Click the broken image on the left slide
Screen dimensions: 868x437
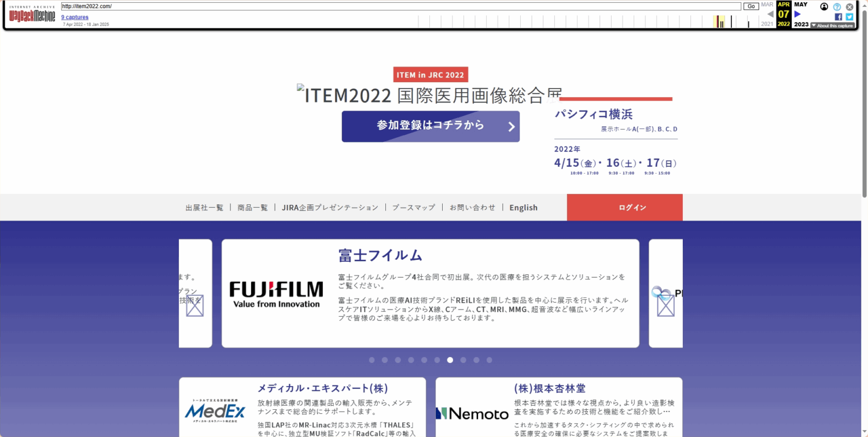click(x=195, y=306)
